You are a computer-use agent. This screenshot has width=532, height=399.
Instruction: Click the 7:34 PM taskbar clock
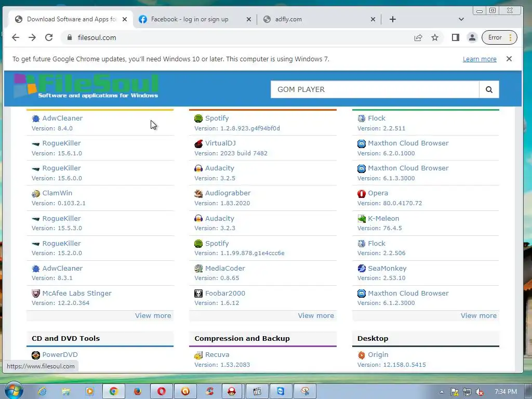[x=506, y=392]
